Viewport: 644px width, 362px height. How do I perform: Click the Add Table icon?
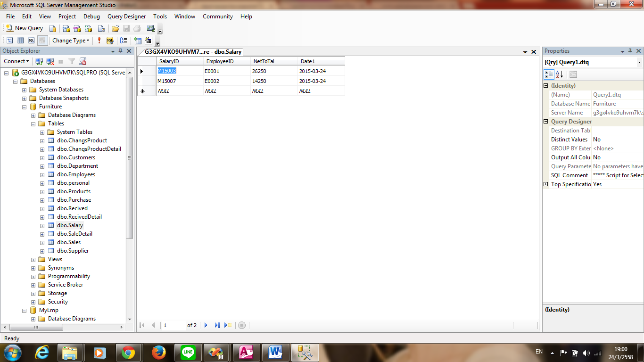(x=138, y=41)
